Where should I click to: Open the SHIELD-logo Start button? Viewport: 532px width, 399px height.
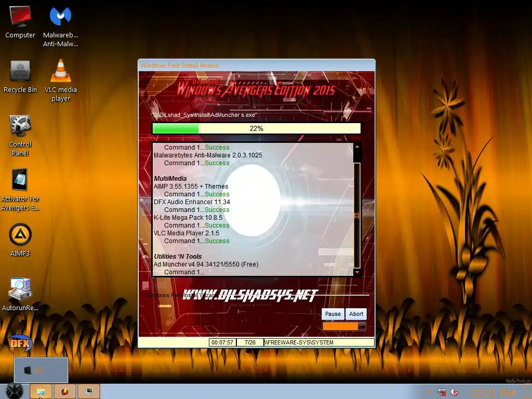14,391
